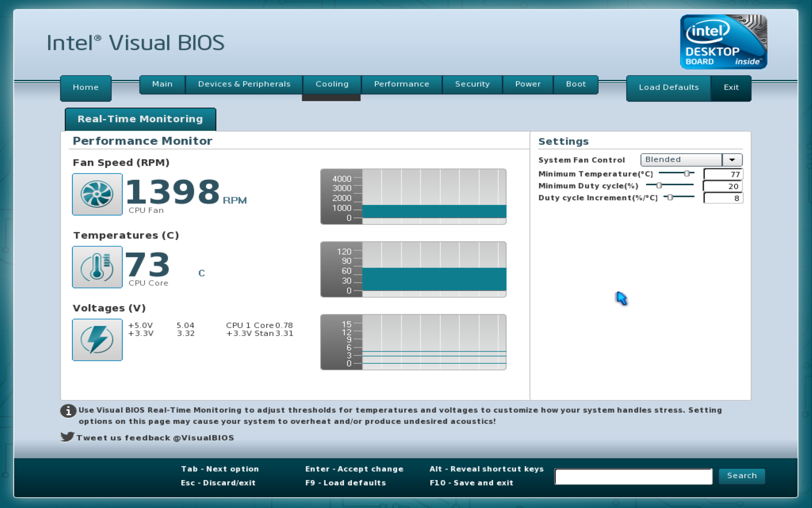The image size is (812, 508).
Task: Click the Settings panel heading
Action: (563, 141)
